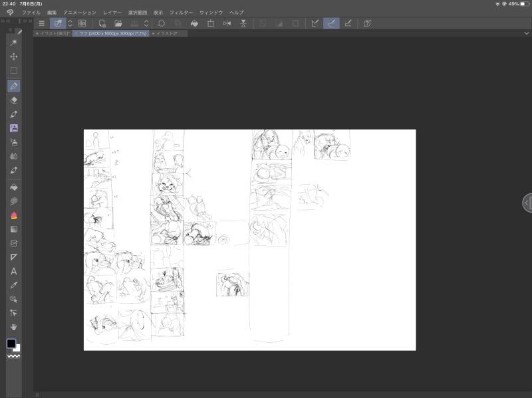Click the Flip horizontal icon in command bar
This screenshot has width=532, height=398.
pyautogui.click(x=227, y=23)
